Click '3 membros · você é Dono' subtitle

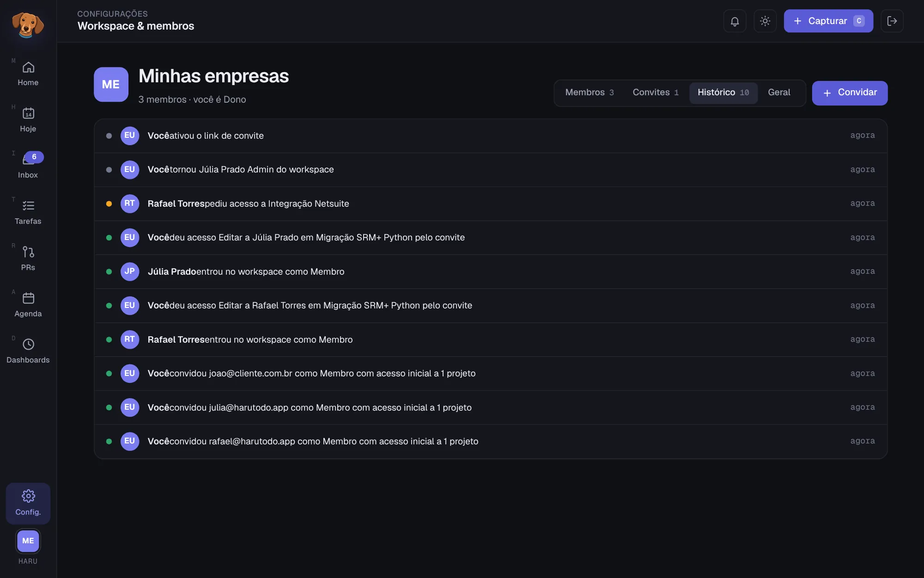tap(192, 99)
